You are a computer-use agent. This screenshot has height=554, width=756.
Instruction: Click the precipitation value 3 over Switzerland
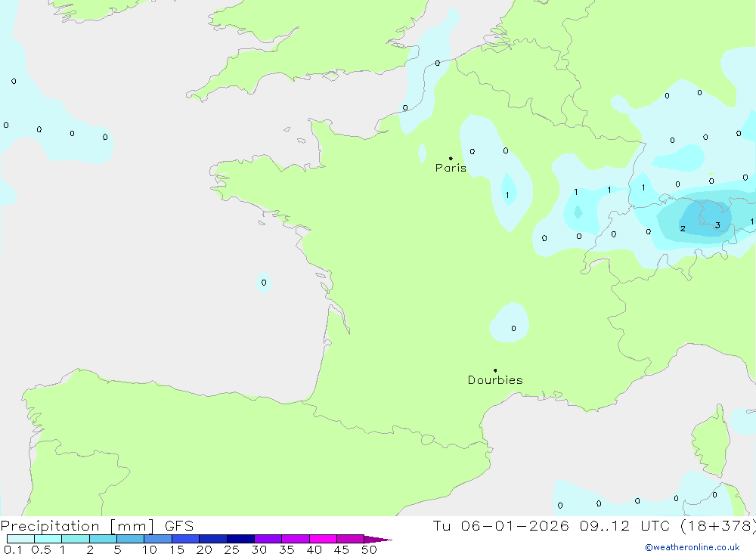click(x=718, y=225)
